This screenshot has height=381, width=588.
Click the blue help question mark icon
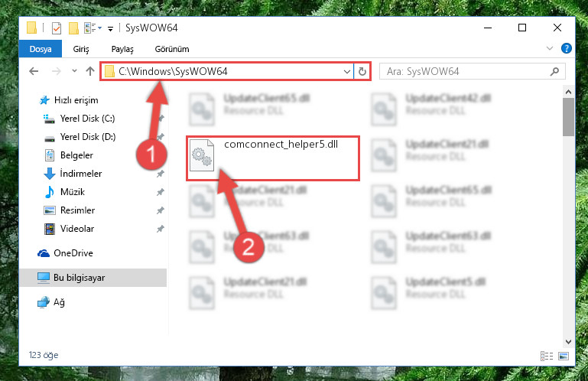tap(567, 48)
